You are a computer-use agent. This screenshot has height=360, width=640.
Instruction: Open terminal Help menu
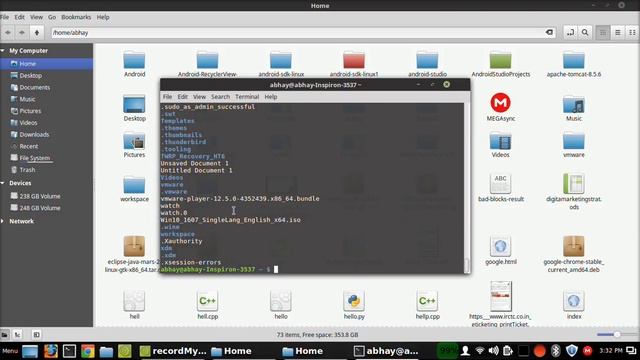pyautogui.click(x=271, y=97)
